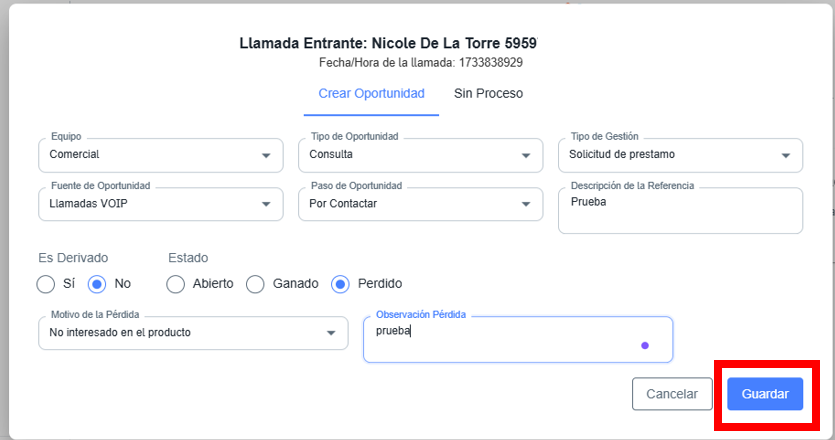Click the Llamadas VOIP source value
Screen dimensions: 835x440
tap(88, 204)
